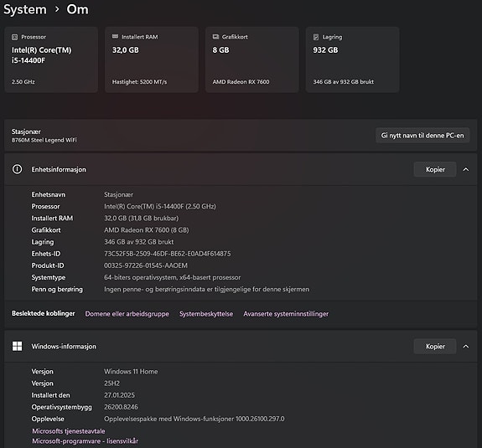This screenshot has width=482, height=448.
Task: Copy Windows information with Kopier button
Action: 435,347
